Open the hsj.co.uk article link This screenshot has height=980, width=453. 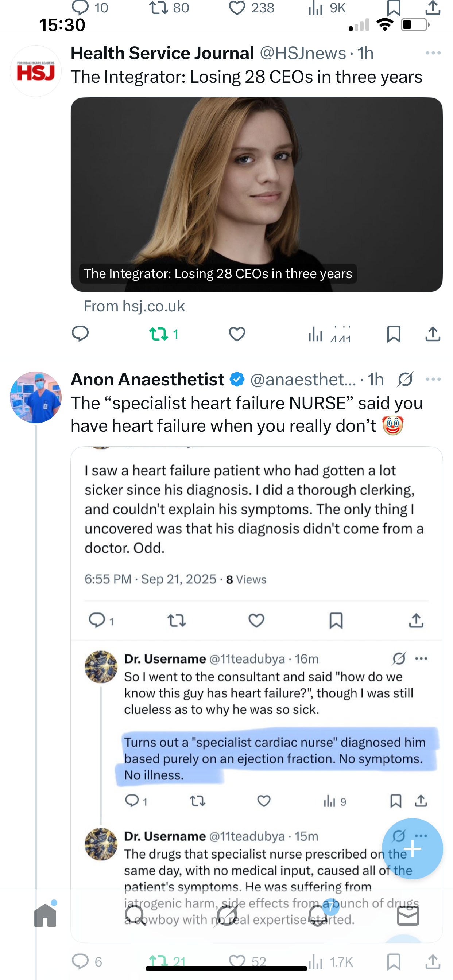(134, 306)
